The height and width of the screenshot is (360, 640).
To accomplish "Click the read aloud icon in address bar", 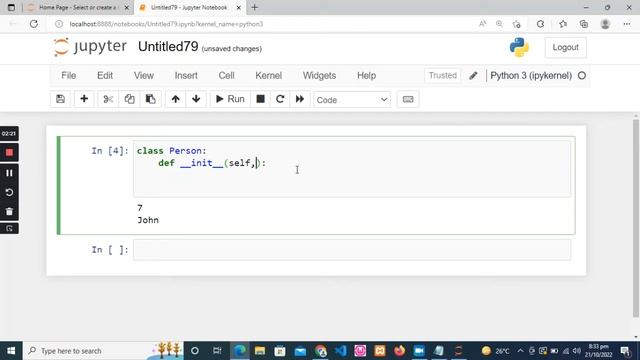I will (x=482, y=24).
